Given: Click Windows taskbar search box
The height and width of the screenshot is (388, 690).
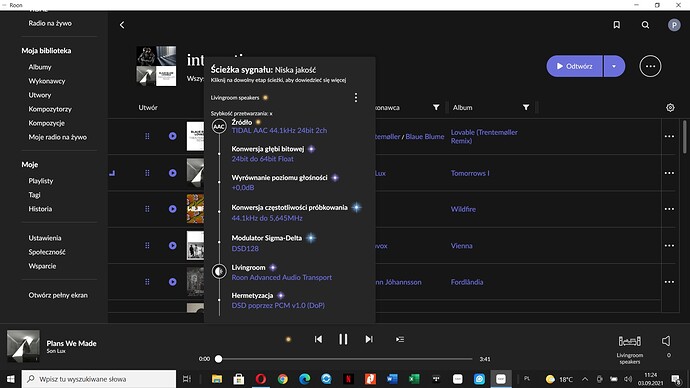Looking at the screenshot, I should click(x=99, y=379).
